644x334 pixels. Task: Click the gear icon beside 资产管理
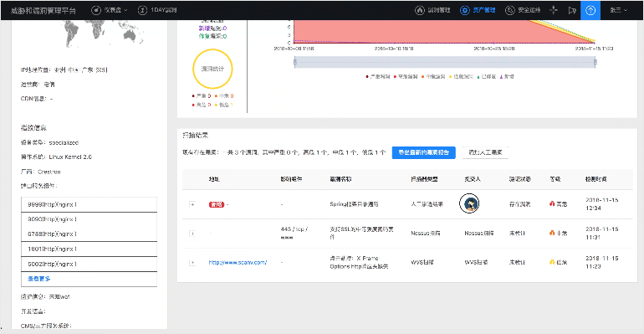tap(464, 10)
